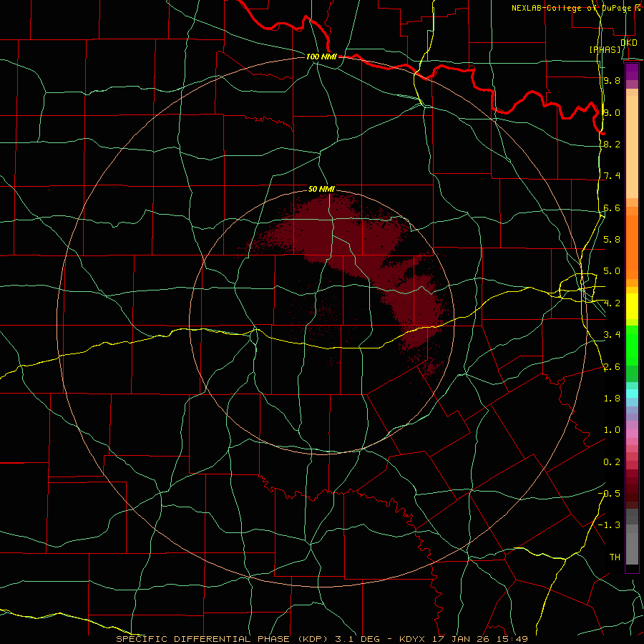
Task: Click the "50 NMI" range ring label
Action: point(321,189)
